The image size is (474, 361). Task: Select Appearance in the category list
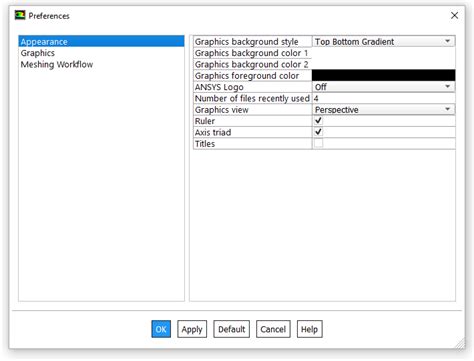101,41
